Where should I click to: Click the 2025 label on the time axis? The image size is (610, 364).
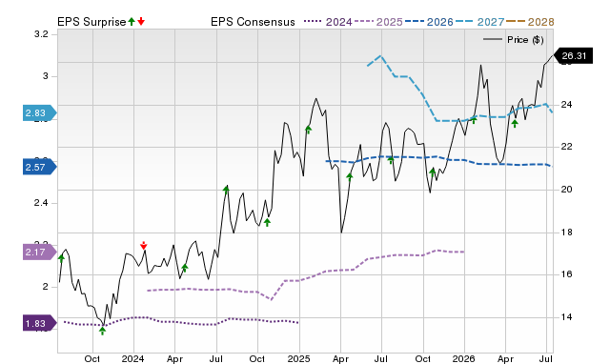point(298,358)
